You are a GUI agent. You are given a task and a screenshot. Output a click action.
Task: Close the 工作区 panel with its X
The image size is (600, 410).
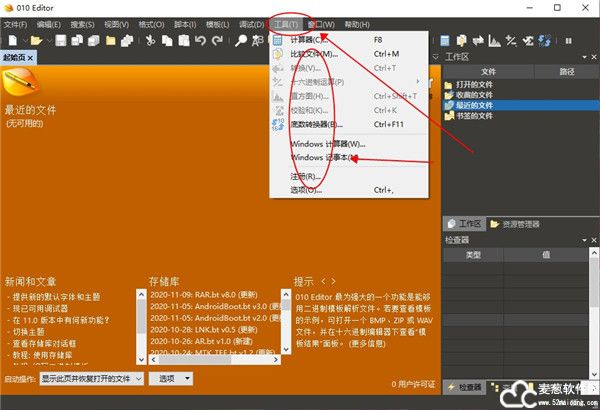594,57
